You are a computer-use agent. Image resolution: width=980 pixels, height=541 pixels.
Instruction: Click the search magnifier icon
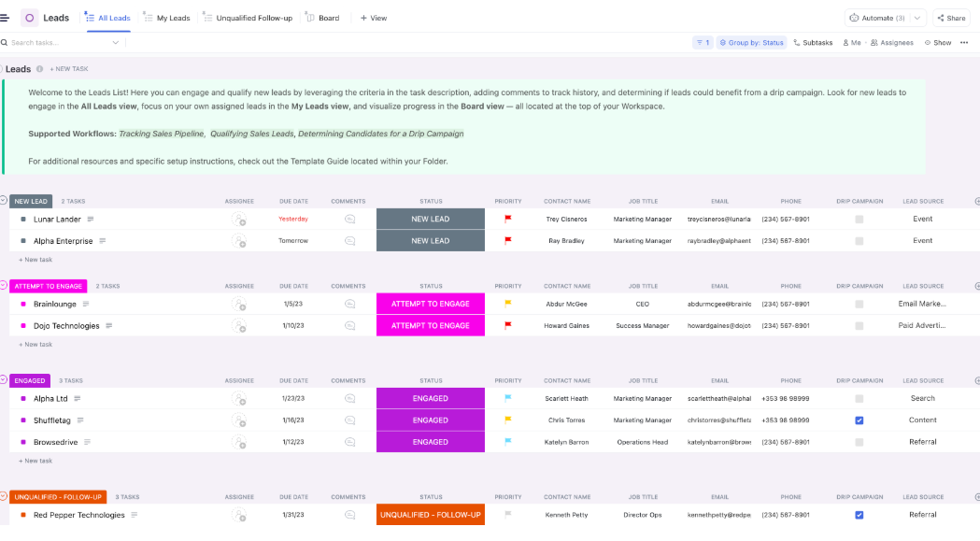pyautogui.click(x=5, y=43)
